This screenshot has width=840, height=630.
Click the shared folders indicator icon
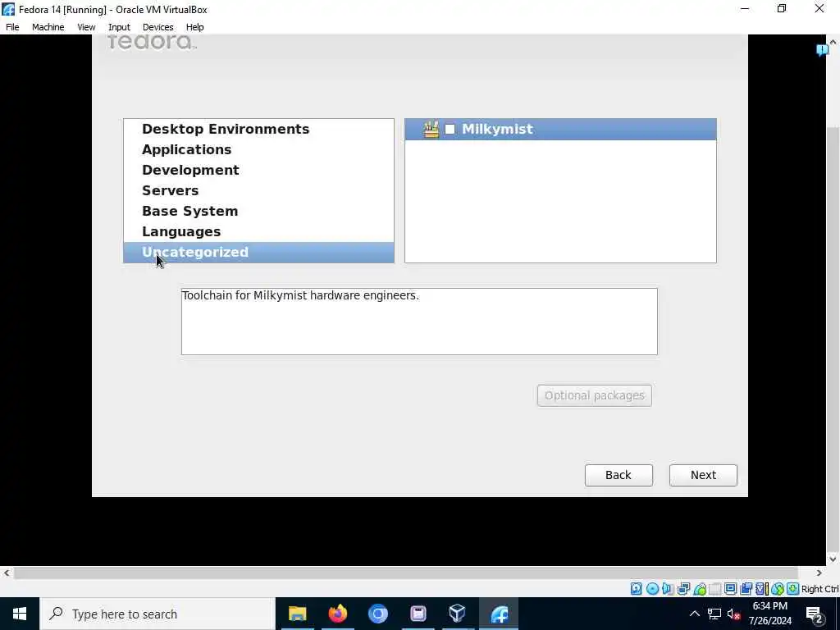click(715, 589)
